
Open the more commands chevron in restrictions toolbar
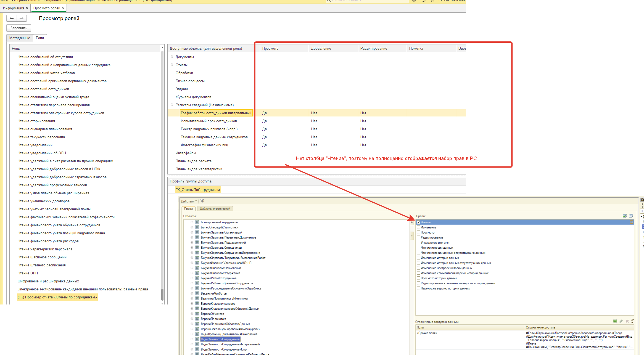pos(632,321)
